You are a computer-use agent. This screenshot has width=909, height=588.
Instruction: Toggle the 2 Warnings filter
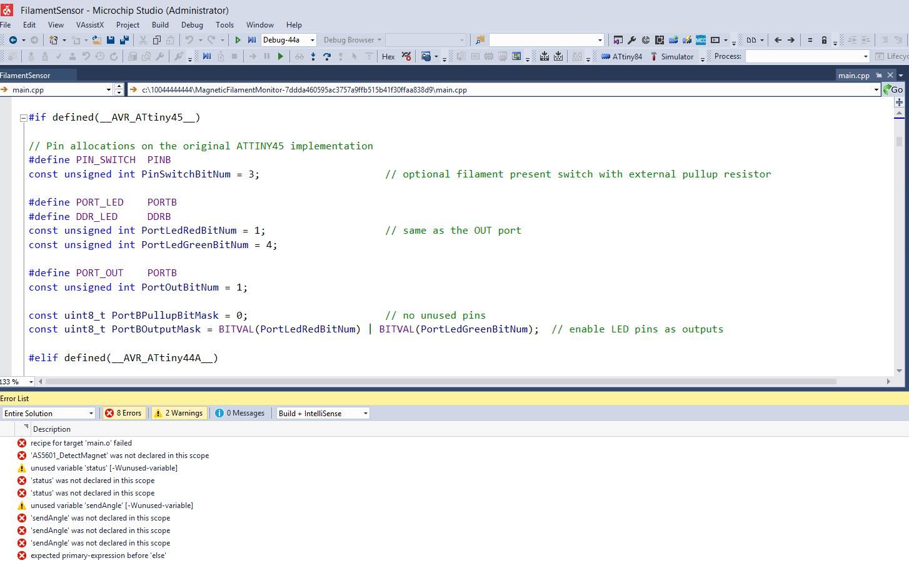point(179,413)
